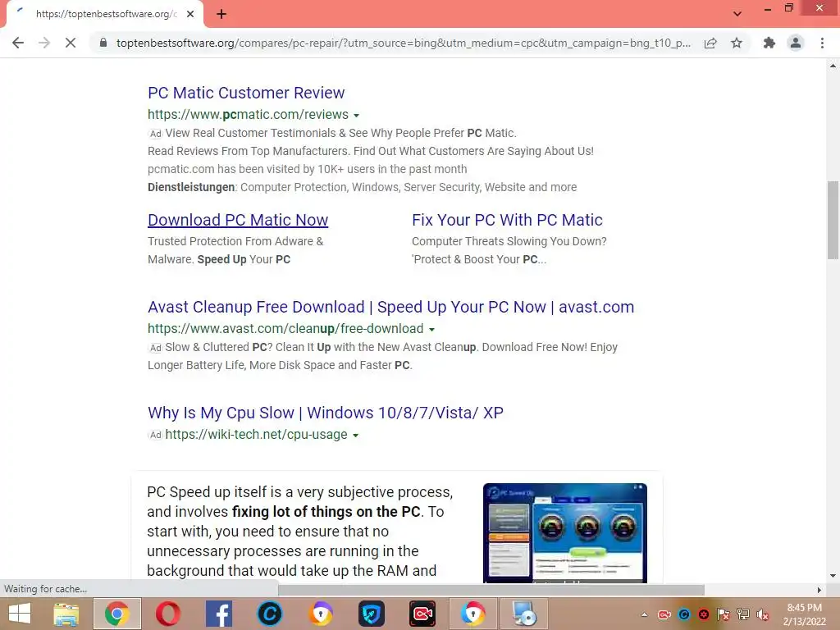
Task: Switch to the highlighted key-browser taskbar icon
Action: pyautogui.click(x=473, y=614)
